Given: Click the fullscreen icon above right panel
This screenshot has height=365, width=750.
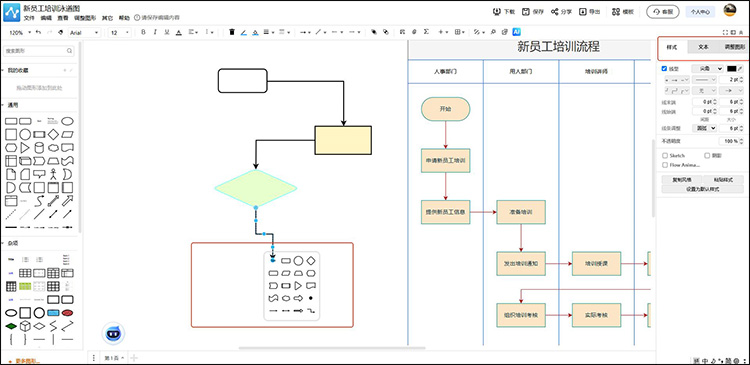Looking at the screenshot, I should pyautogui.click(x=726, y=33).
